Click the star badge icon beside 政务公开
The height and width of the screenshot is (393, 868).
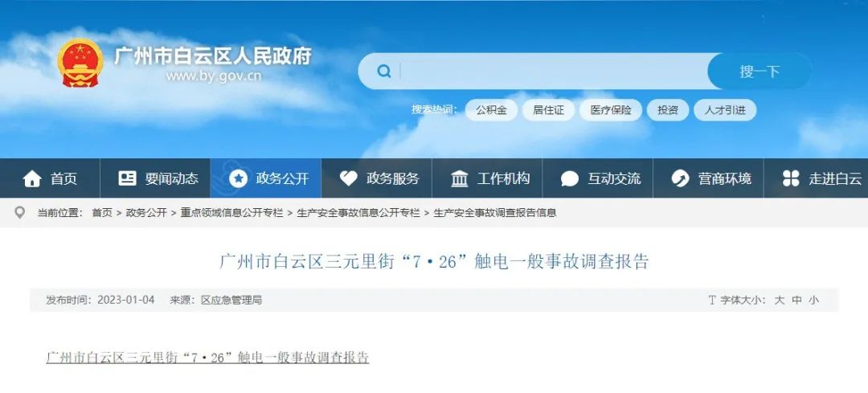coord(238,178)
